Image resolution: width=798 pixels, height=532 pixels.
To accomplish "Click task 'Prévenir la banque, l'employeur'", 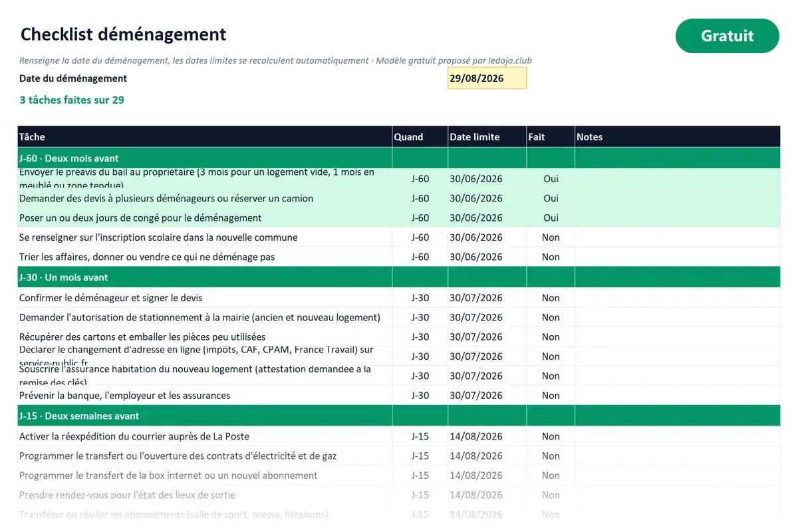I will pos(125,395).
